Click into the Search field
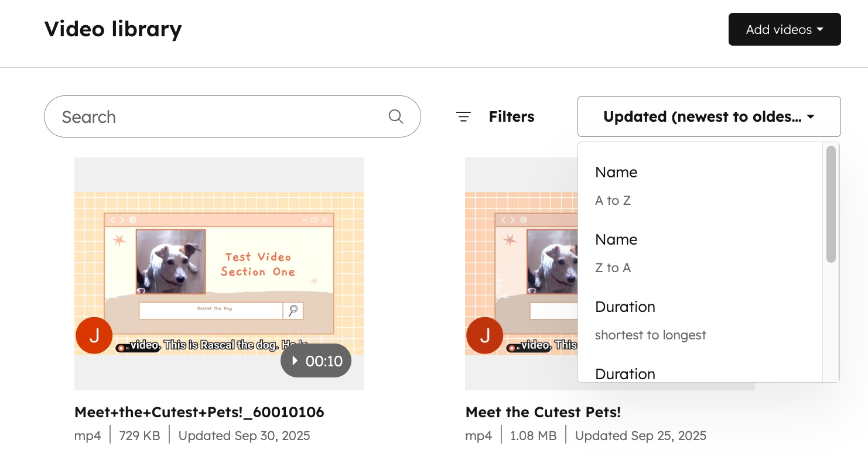 click(x=223, y=117)
